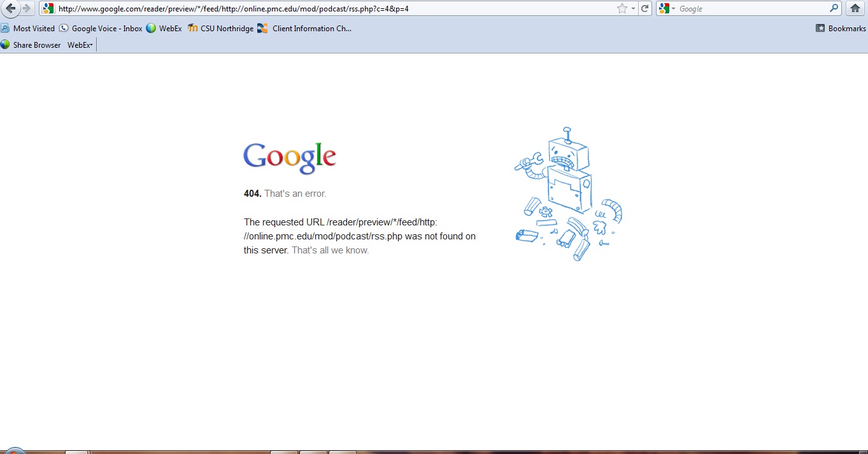
Task: Click the broken robot illustration
Action: pyautogui.click(x=568, y=194)
